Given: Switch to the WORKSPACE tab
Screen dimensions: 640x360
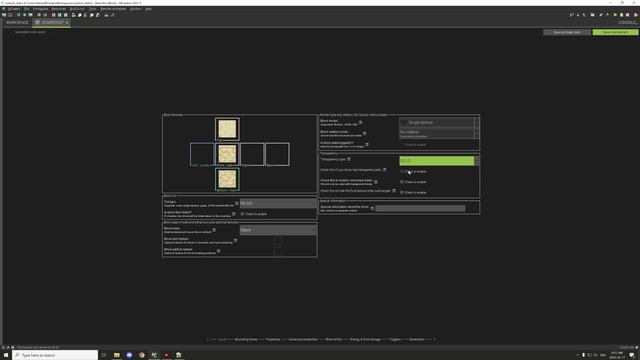Looking at the screenshot, I should (17, 22).
